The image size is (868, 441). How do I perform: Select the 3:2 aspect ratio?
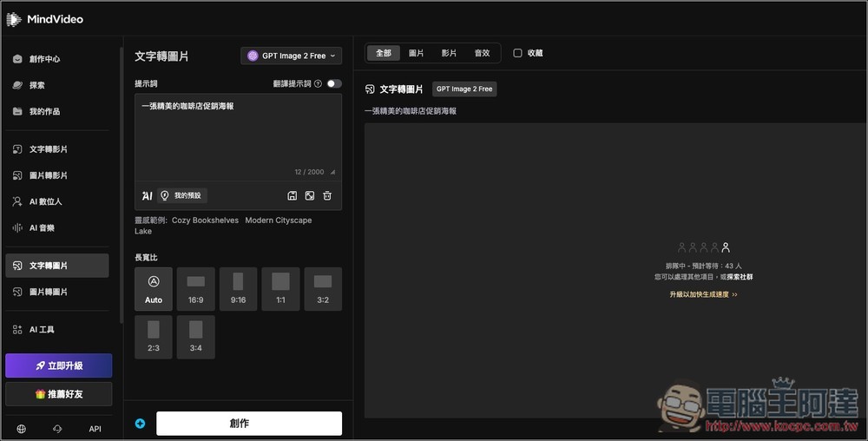[323, 289]
